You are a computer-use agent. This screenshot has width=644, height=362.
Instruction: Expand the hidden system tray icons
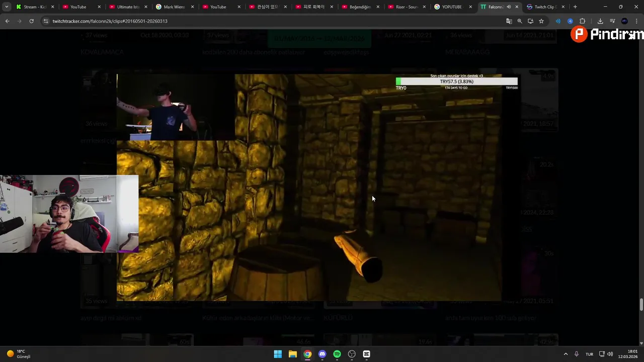tap(566, 354)
